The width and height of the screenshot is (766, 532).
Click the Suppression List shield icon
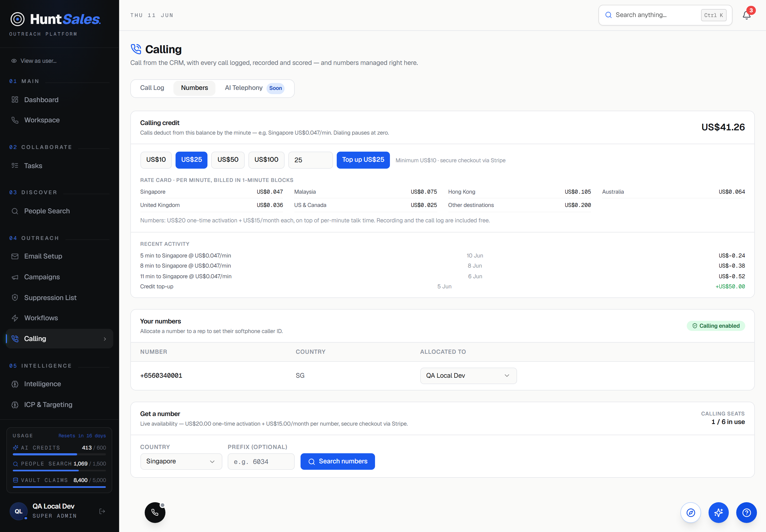click(x=15, y=298)
